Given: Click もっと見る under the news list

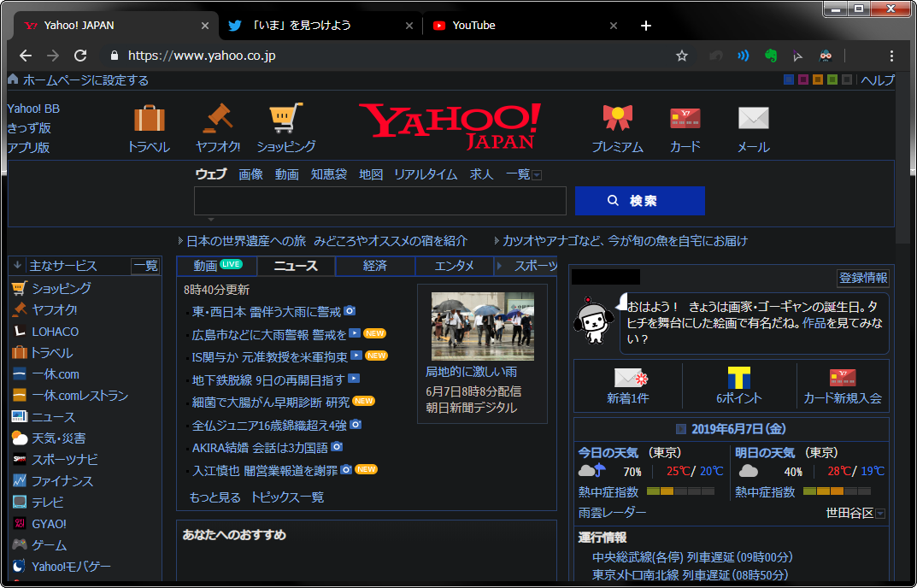Looking at the screenshot, I should [x=215, y=497].
